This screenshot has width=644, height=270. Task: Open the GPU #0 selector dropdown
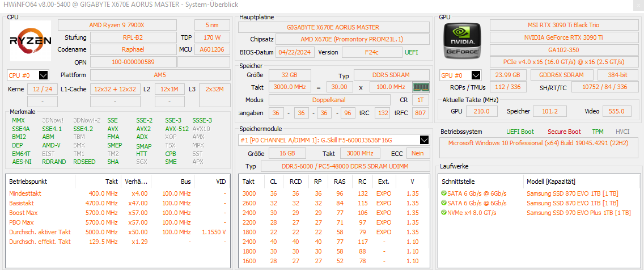click(x=476, y=75)
